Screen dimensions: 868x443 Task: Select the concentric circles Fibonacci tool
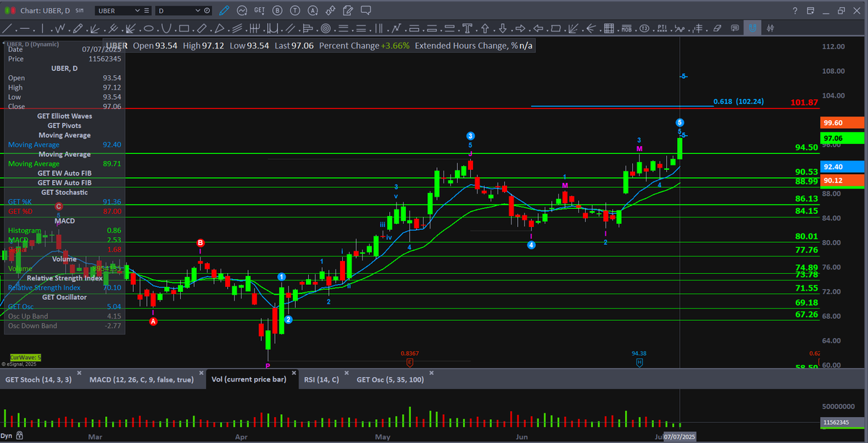(325, 28)
